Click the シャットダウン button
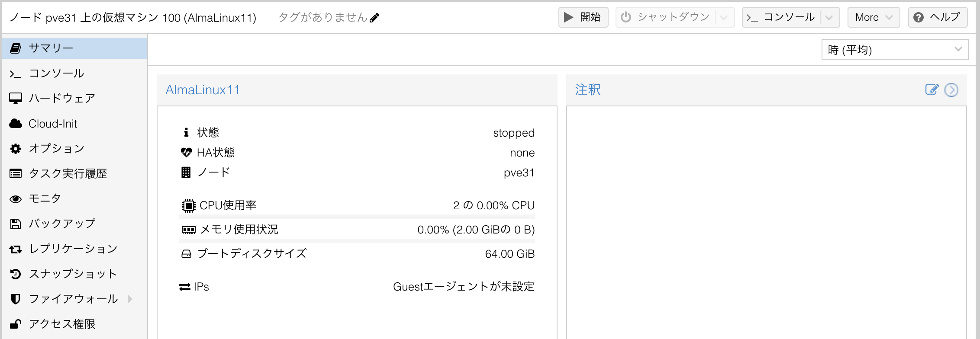 [666, 17]
